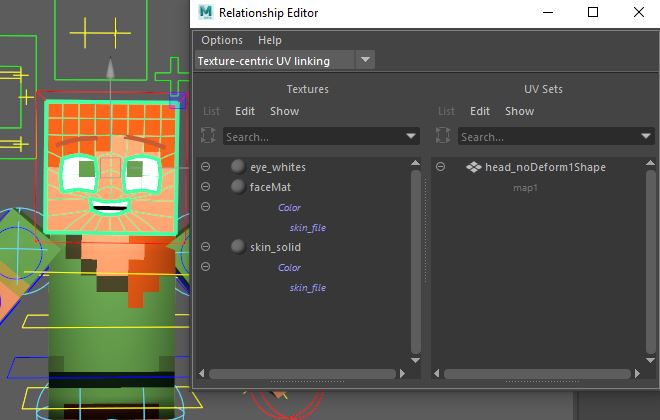This screenshot has height=420, width=660.
Task: Open the Edit menu in UV Sets panel
Action: point(479,111)
